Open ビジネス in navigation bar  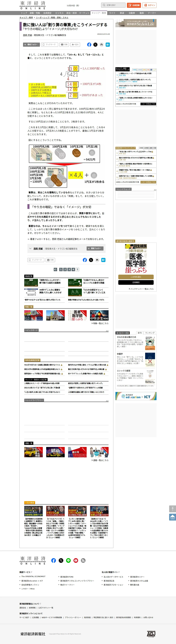point(59,13)
